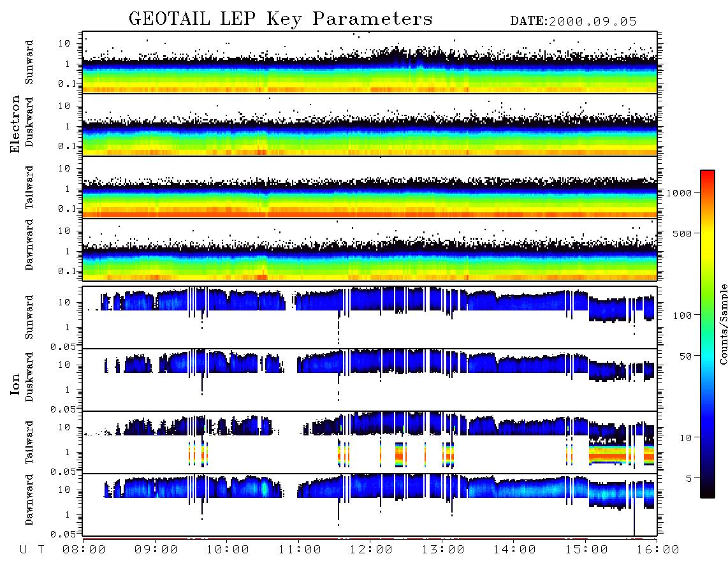Click the 50 tick on colorbar
The height and width of the screenshot is (561, 728).
685,356
